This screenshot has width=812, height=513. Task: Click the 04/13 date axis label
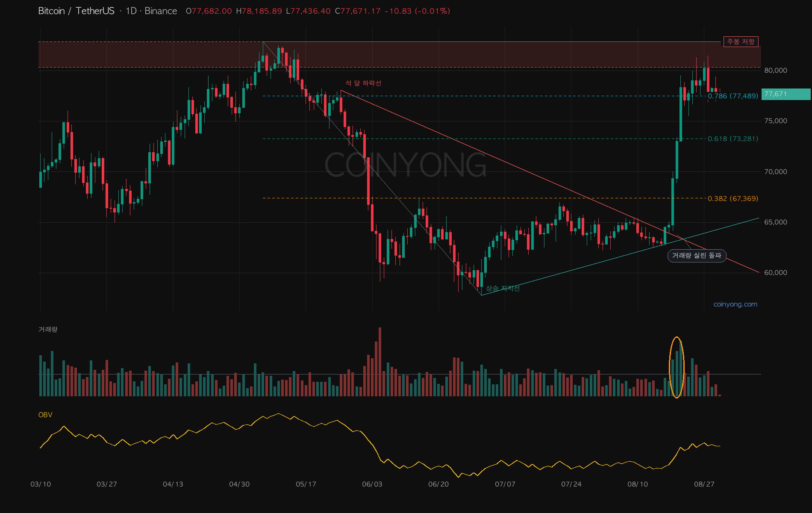(173, 484)
